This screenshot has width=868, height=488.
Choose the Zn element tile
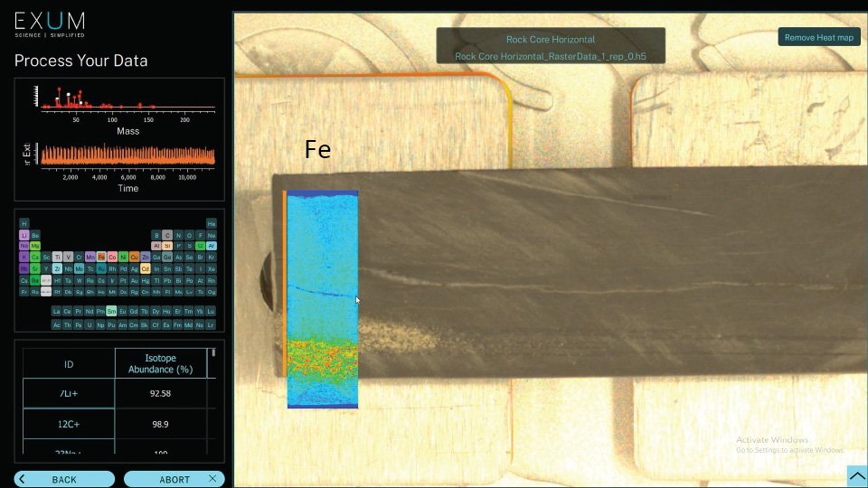pos(145,257)
